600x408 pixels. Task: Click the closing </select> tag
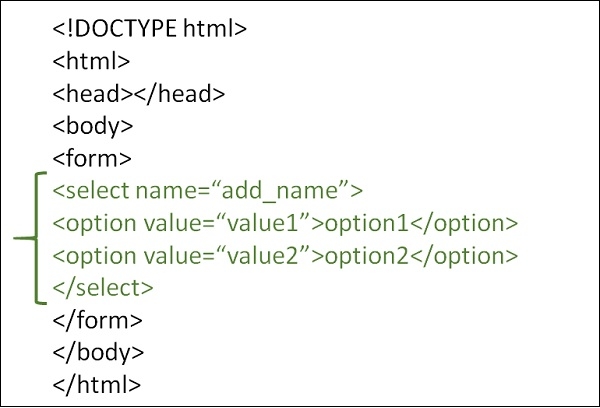pyautogui.click(x=104, y=288)
